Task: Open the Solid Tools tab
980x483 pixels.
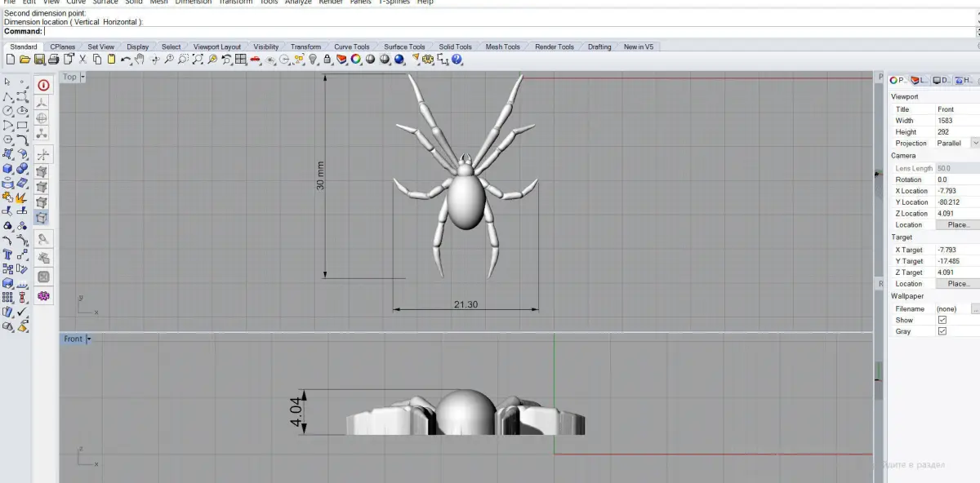Action: click(455, 47)
